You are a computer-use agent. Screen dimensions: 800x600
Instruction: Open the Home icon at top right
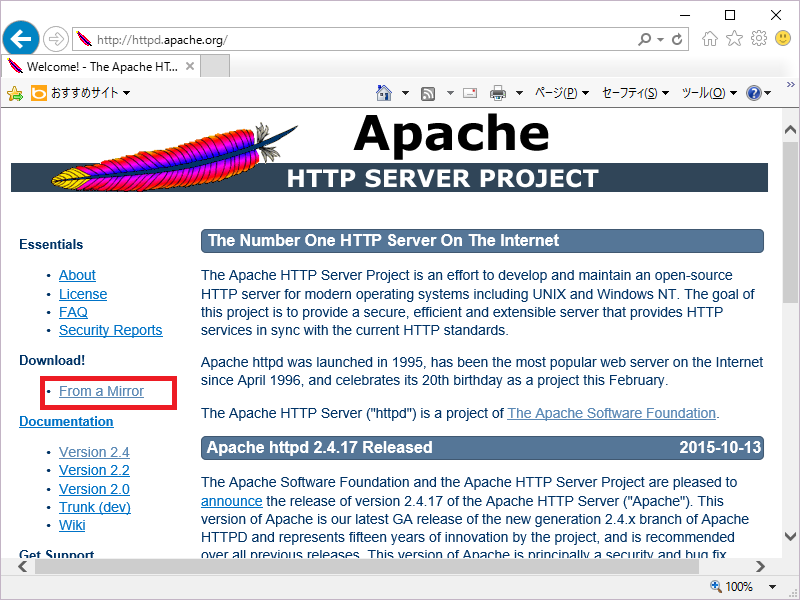710,38
